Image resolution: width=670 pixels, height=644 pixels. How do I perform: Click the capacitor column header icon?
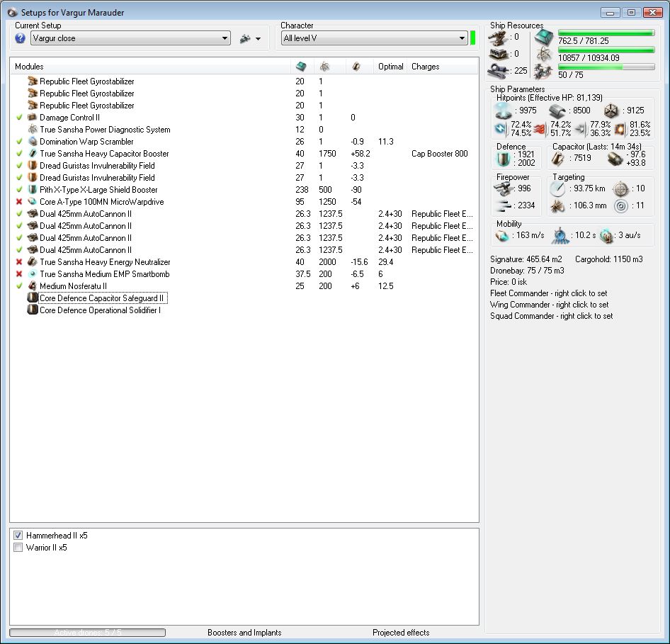[x=356, y=66]
